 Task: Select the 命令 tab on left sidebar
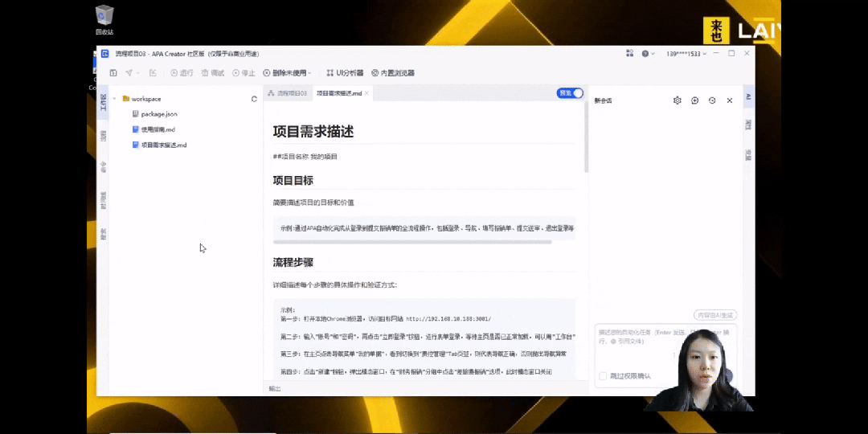coord(103,166)
